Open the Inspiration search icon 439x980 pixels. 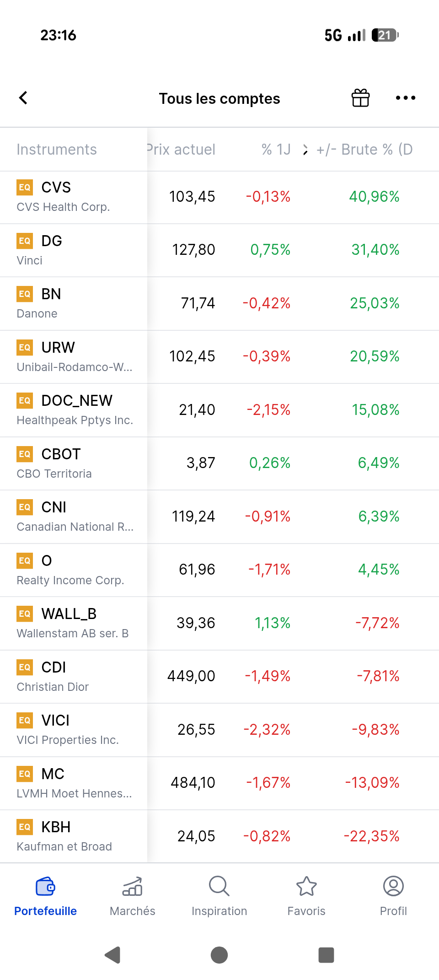(219, 886)
